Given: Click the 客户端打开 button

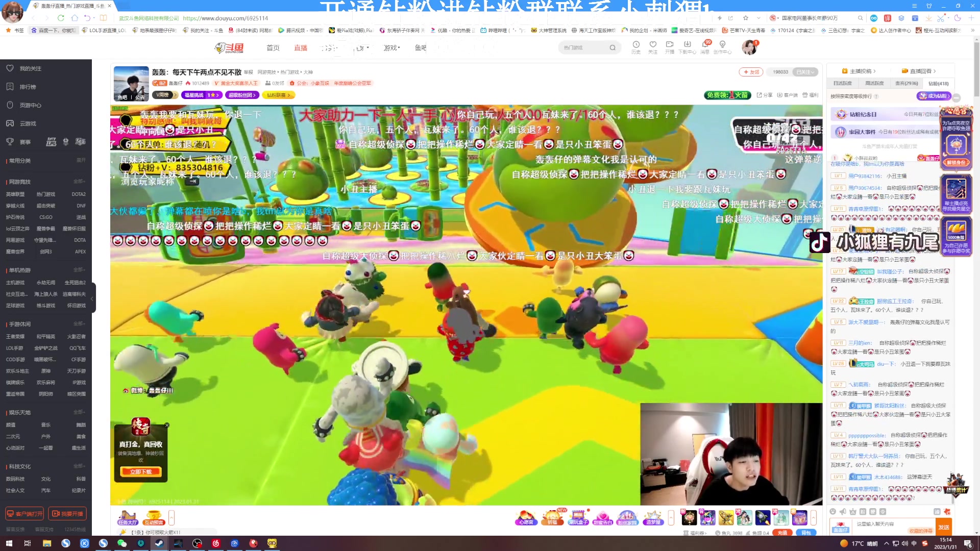Looking at the screenshot, I should (24, 514).
